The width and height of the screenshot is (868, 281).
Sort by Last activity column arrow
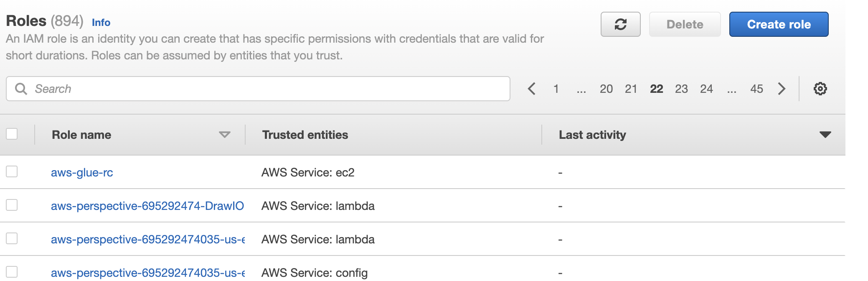pos(825,135)
